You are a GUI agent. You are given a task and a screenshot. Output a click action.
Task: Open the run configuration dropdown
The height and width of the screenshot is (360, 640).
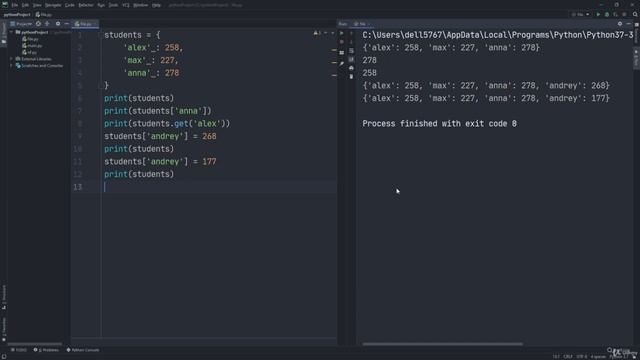[581, 14]
